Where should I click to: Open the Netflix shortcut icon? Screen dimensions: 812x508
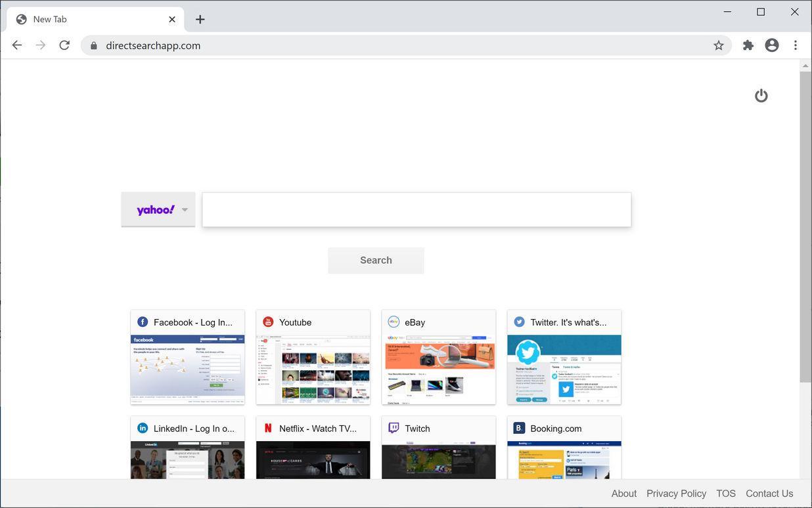pyautogui.click(x=268, y=428)
